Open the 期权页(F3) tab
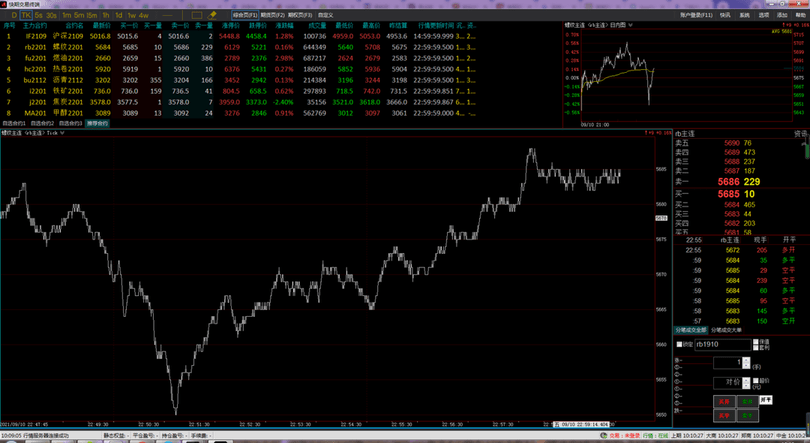This screenshot has width=810, height=443. tap(300, 15)
